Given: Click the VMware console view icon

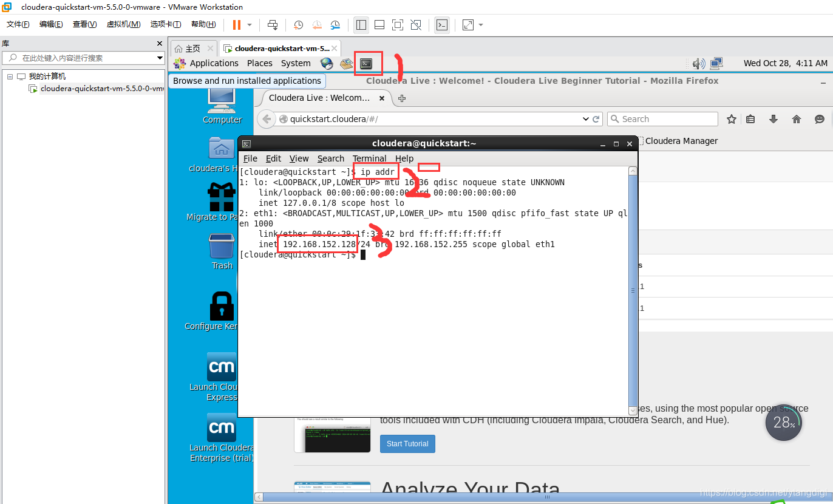Looking at the screenshot, I should (x=443, y=25).
